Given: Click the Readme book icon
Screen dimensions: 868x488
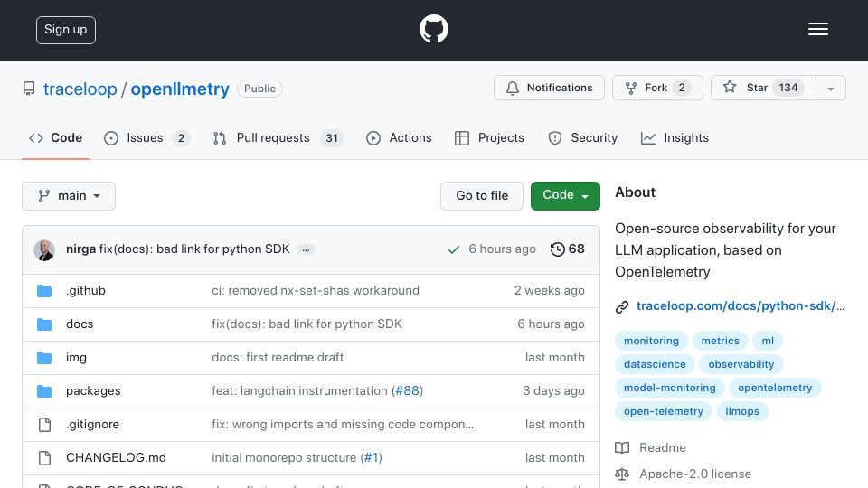Looking at the screenshot, I should point(622,447).
